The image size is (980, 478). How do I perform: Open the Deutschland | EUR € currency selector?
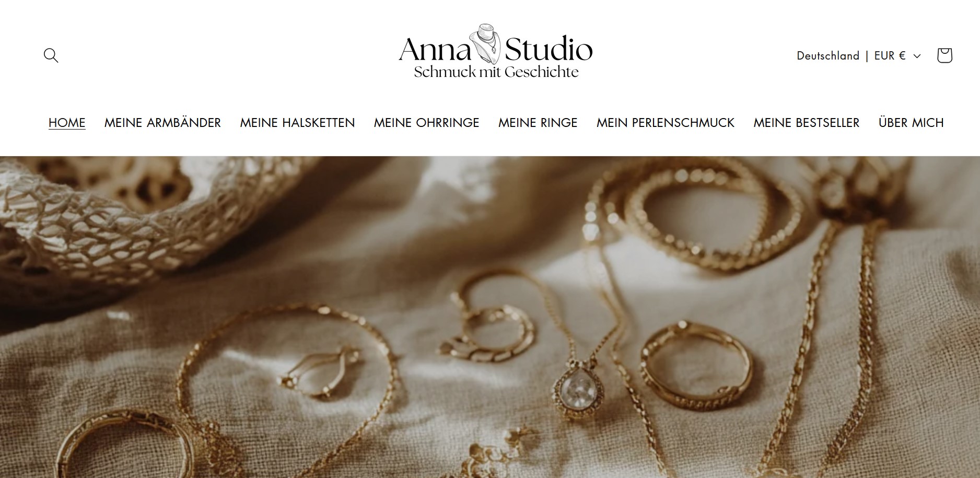click(859, 55)
